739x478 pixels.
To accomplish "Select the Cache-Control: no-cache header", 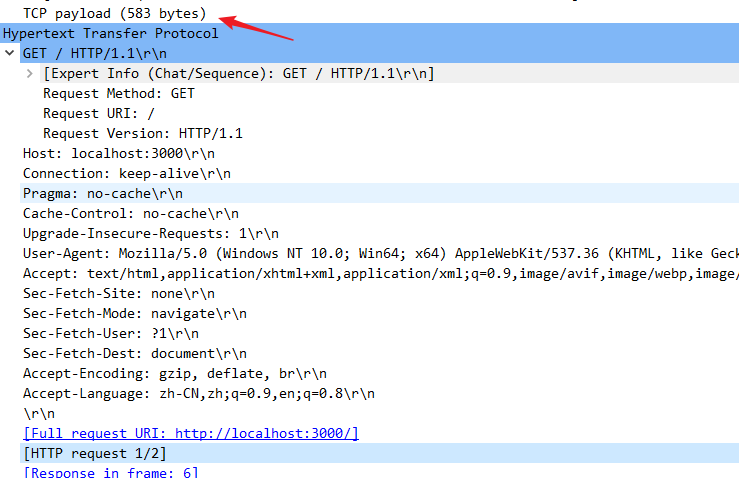I will [x=130, y=213].
